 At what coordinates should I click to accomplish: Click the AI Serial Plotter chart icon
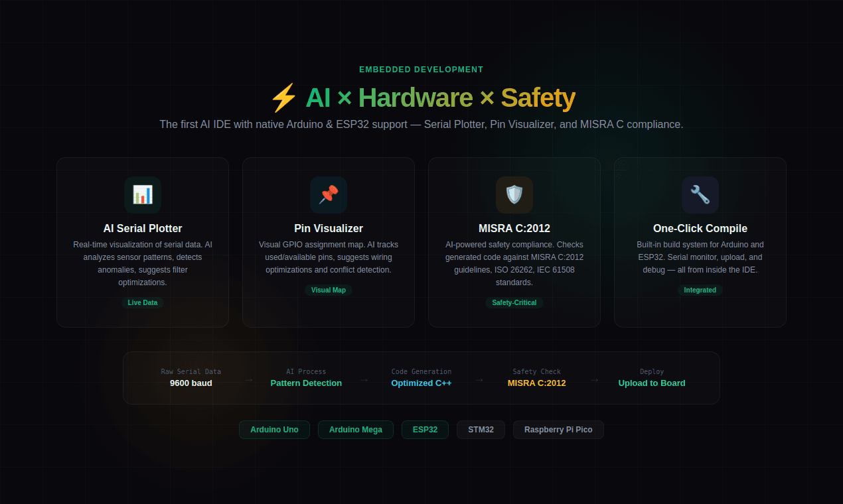click(x=143, y=194)
